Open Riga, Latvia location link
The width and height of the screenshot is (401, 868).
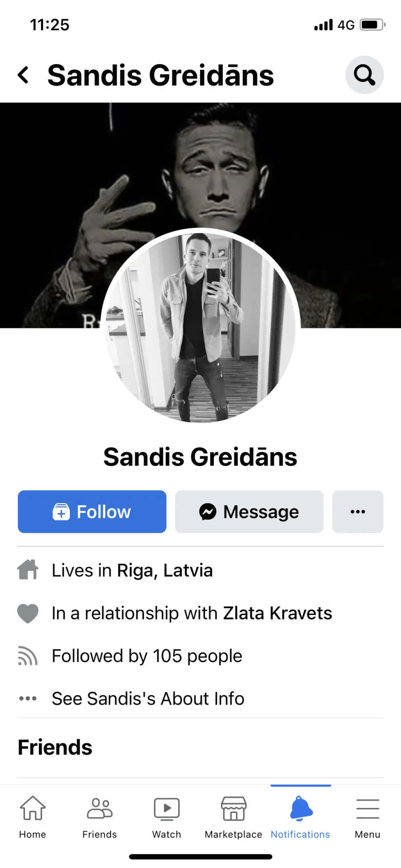coord(165,570)
